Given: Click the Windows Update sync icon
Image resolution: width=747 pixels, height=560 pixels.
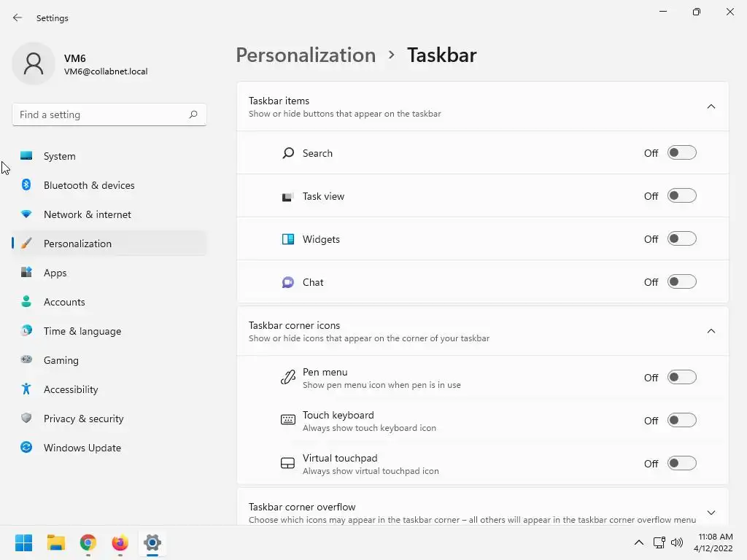Looking at the screenshot, I should 26,447.
